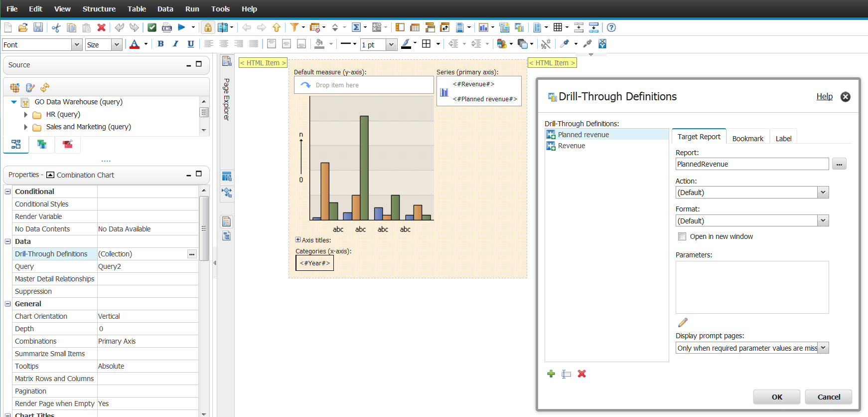Expand Axis titles in the chart
This screenshot has width=868, height=417.
pyautogui.click(x=298, y=240)
